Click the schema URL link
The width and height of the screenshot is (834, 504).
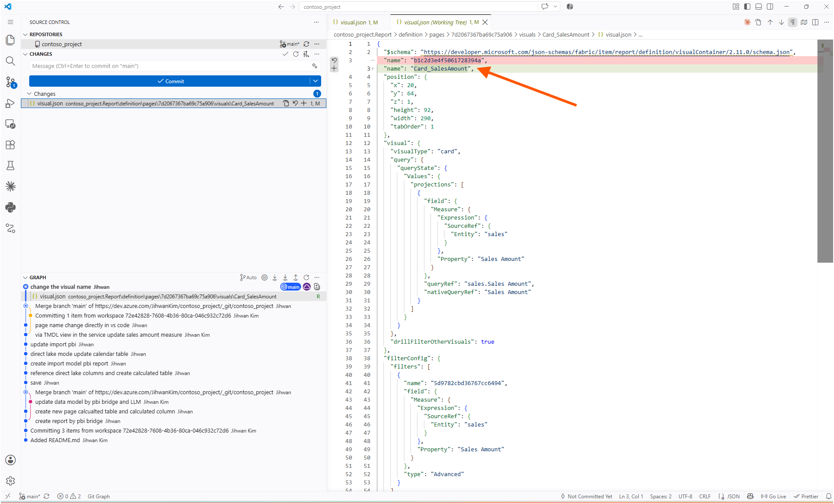click(607, 52)
